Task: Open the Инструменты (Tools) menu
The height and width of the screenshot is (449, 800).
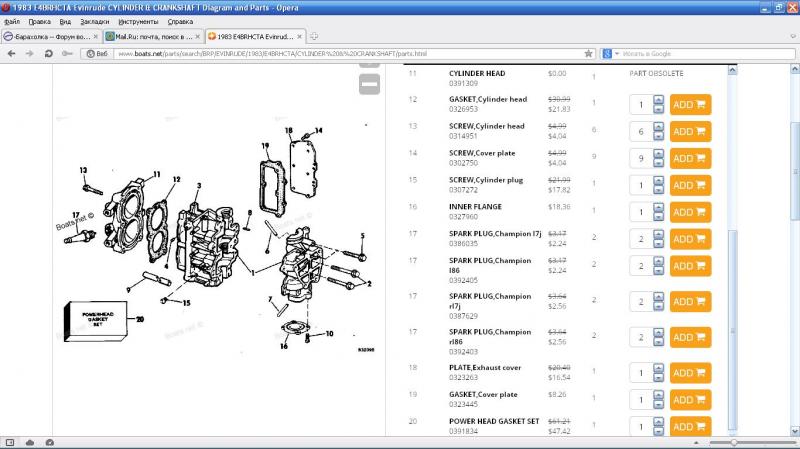Action: tap(137, 20)
